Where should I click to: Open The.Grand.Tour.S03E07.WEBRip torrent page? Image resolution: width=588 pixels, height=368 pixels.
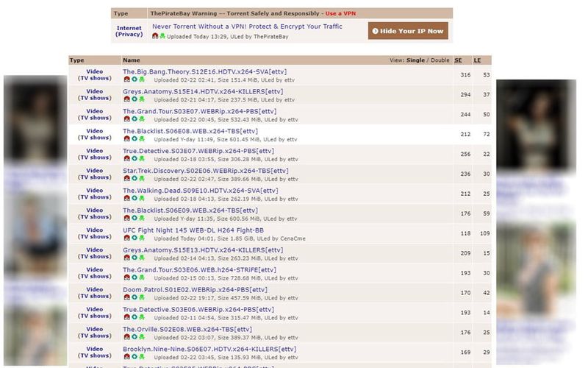tap(199, 112)
